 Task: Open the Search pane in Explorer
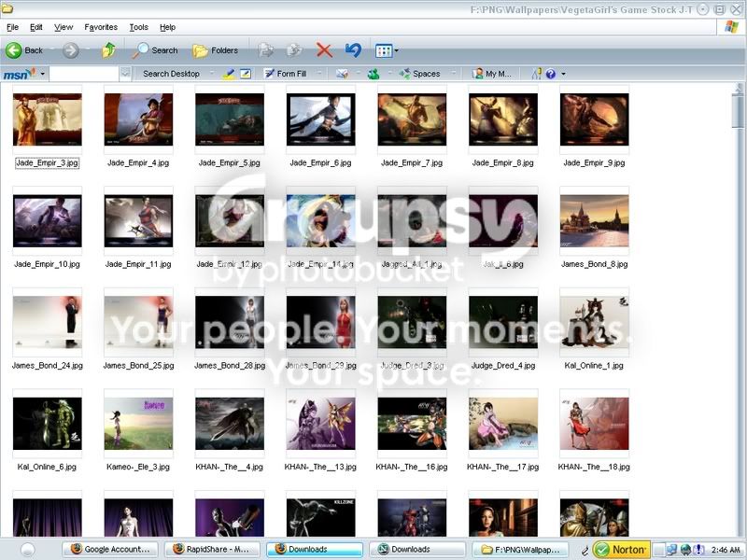pos(155,50)
